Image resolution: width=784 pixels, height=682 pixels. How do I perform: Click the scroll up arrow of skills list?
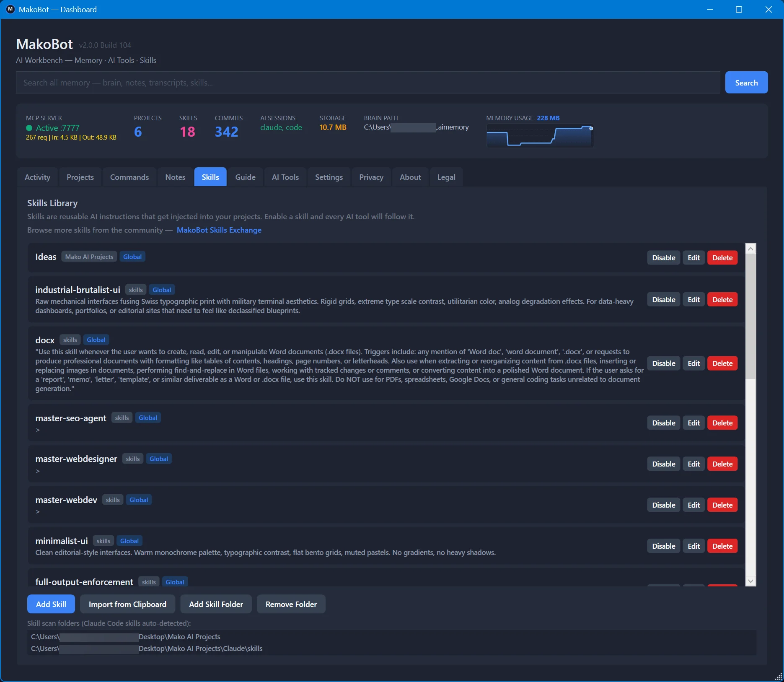[751, 249]
